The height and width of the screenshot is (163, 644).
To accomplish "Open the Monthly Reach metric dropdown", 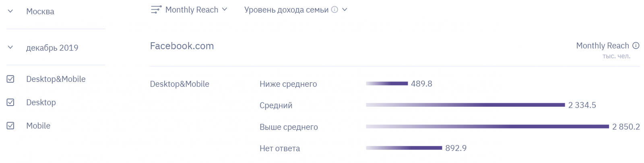I will tap(225, 9).
